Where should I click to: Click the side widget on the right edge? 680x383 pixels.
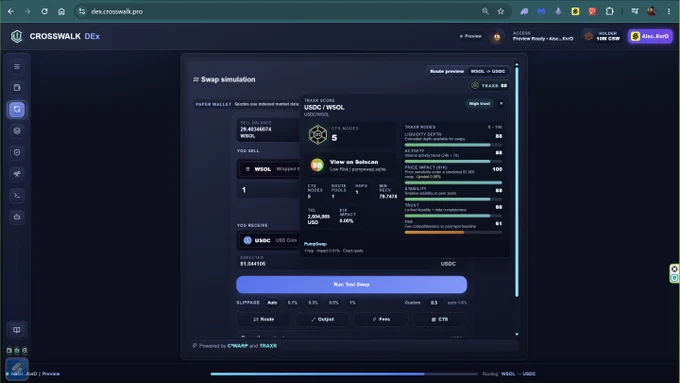(674, 273)
